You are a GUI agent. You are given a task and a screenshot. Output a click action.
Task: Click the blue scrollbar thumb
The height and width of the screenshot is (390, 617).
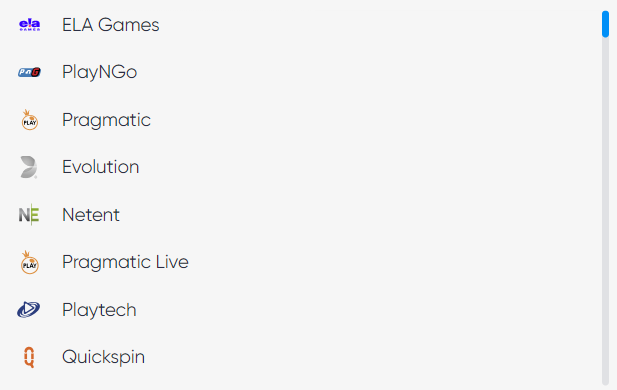605,24
